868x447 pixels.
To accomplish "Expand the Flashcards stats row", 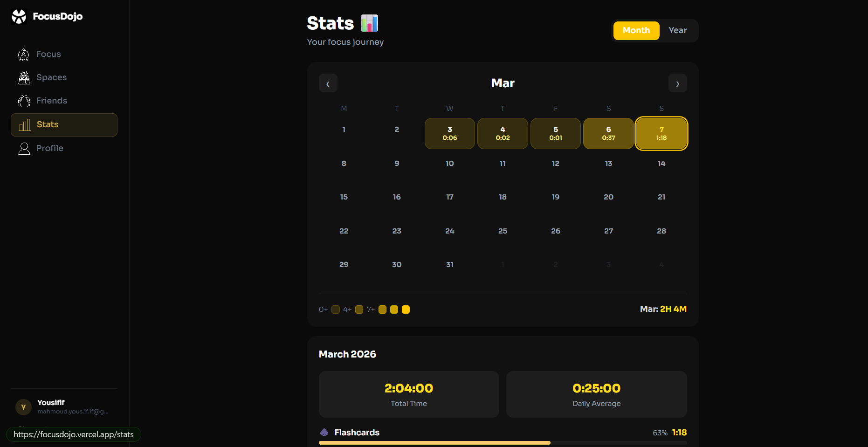I will pos(503,433).
